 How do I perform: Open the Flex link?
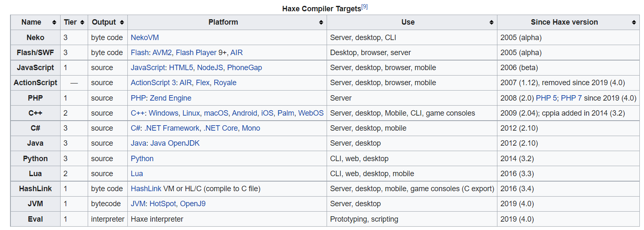(203, 83)
